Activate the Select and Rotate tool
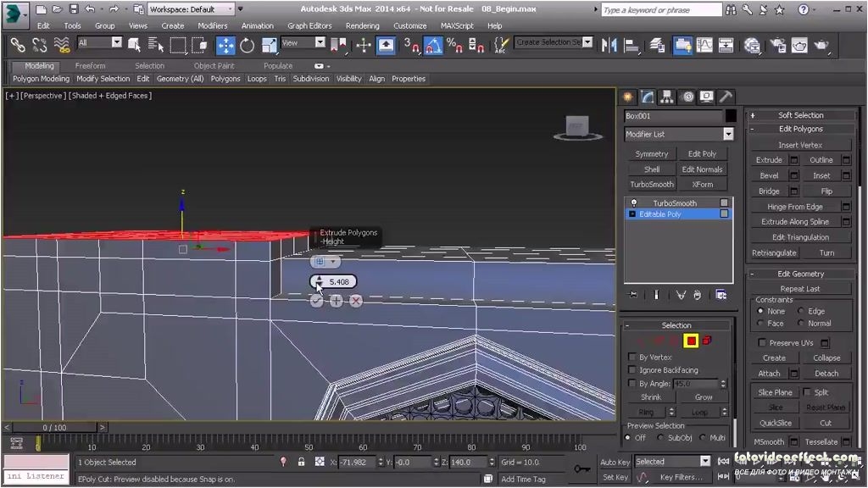 (x=247, y=46)
